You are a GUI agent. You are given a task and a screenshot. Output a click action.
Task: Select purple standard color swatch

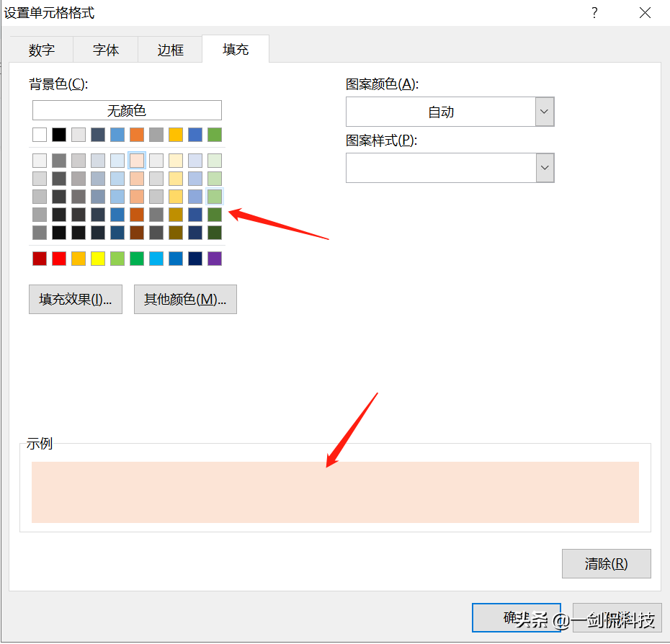[215, 259]
